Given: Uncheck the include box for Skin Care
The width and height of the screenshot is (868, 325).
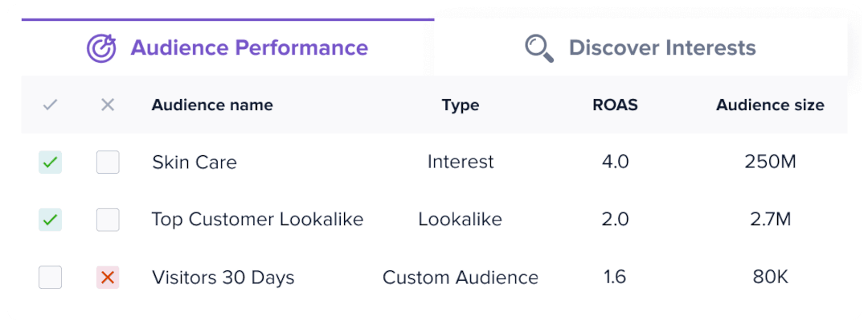Looking at the screenshot, I should click(x=51, y=162).
